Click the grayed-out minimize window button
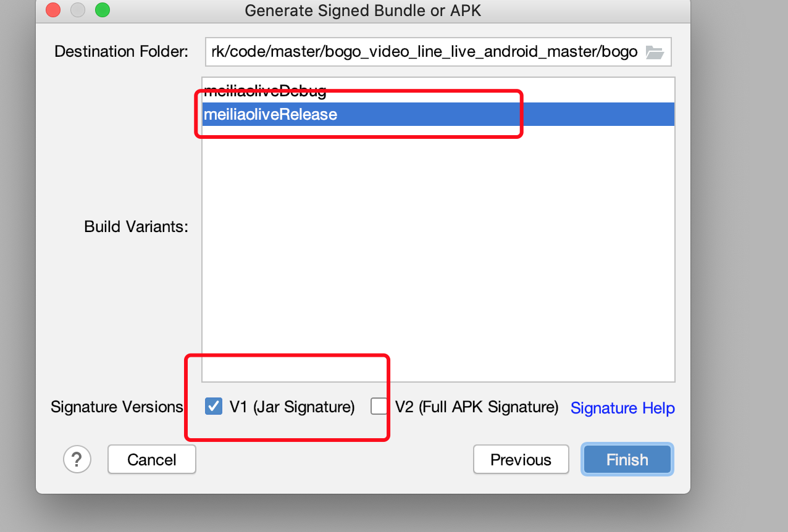 [78, 10]
